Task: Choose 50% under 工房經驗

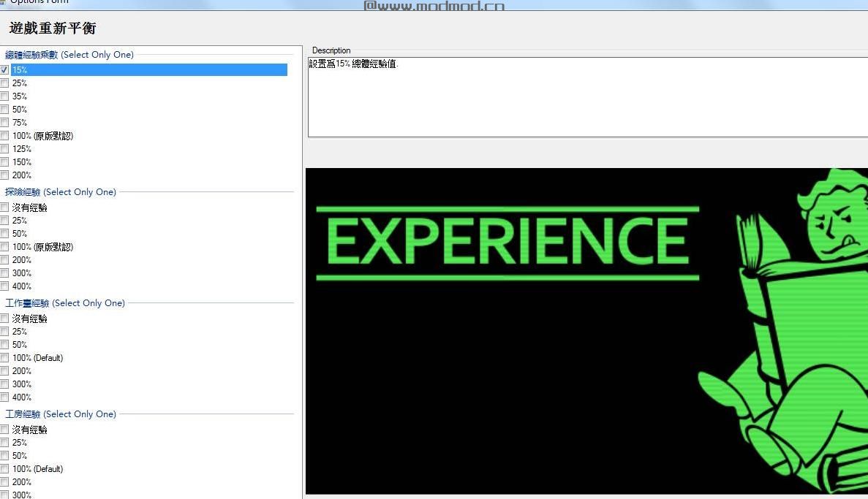Action: coord(4,456)
